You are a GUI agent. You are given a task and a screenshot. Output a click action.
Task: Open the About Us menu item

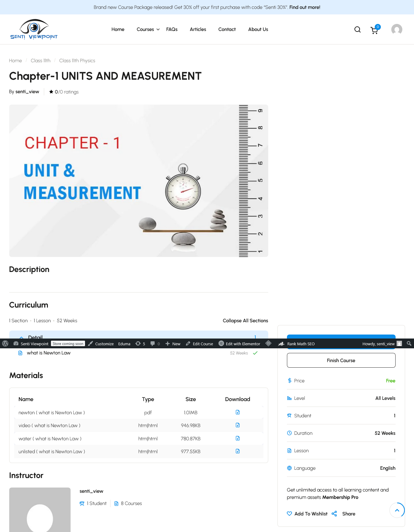tap(258, 29)
